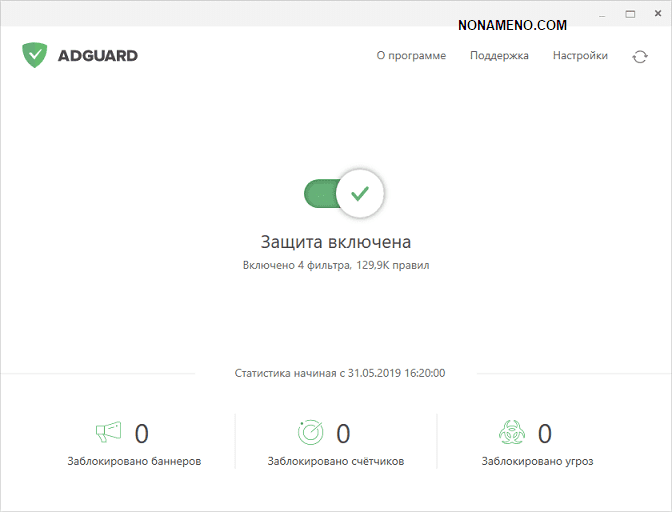Open Настройки settings page
This screenshot has height=512, width=672.
click(x=580, y=56)
